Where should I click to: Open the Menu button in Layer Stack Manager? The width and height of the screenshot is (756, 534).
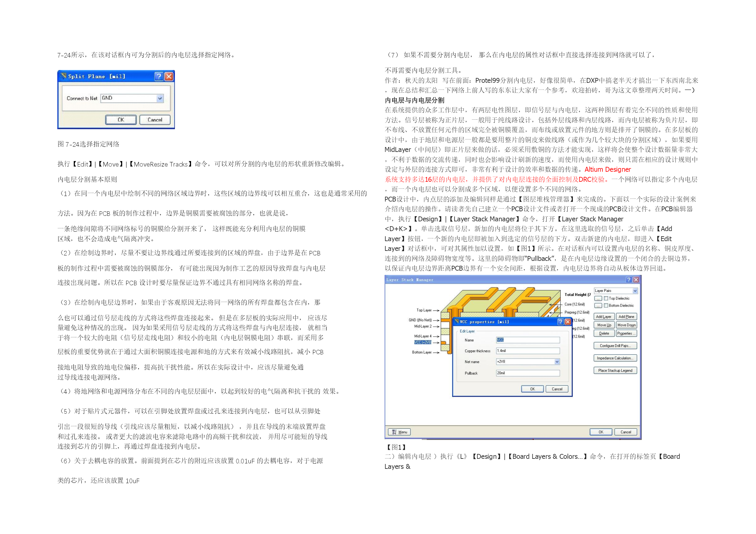point(399,432)
